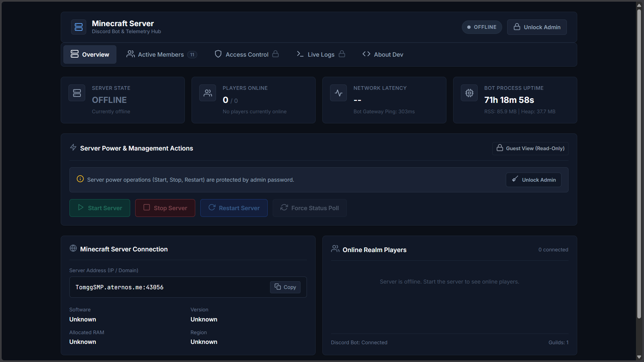Screen dimensions: 644x362
Task: Click the lock icon on Live Logs tab
Action: (342, 54)
